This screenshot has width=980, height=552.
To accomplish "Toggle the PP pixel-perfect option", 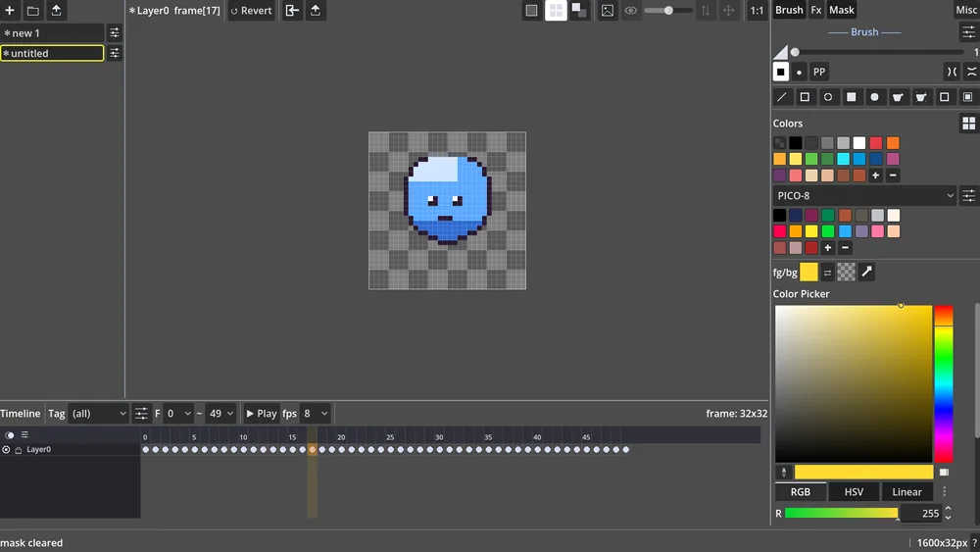I will [x=818, y=72].
